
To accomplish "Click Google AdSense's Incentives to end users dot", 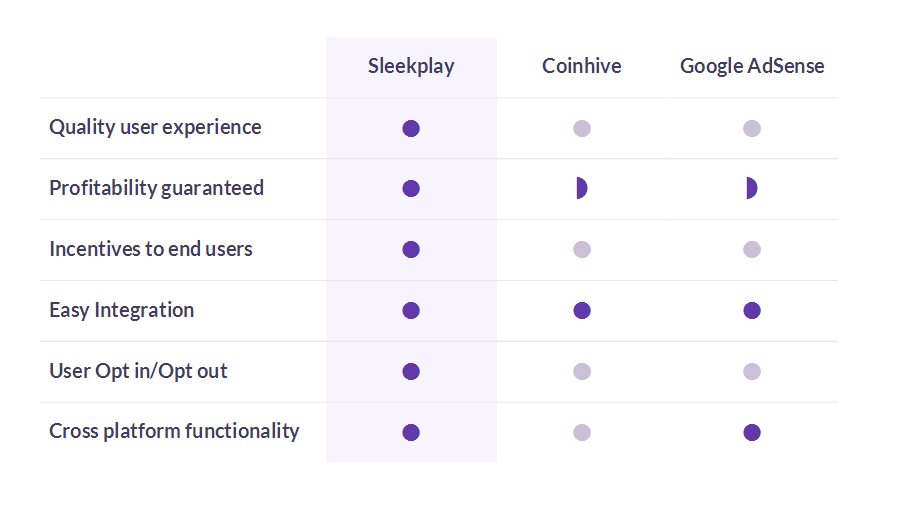I will pyautogui.click(x=752, y=250).
